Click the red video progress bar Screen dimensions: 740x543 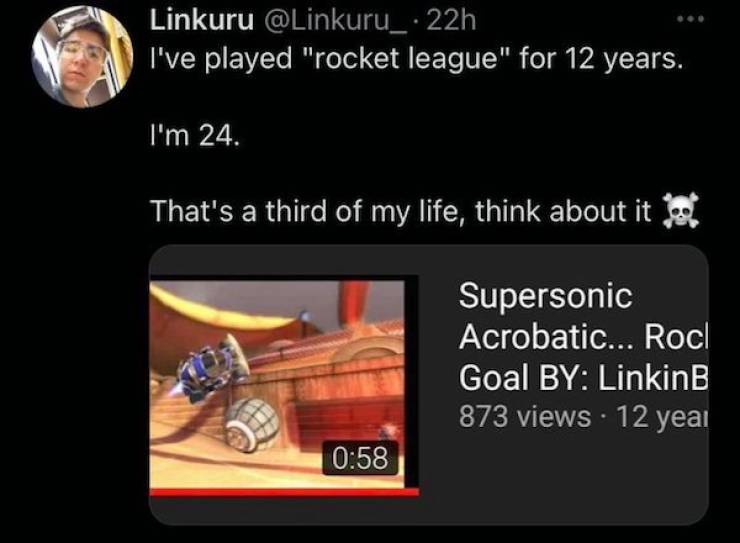(x=284, y=493)
